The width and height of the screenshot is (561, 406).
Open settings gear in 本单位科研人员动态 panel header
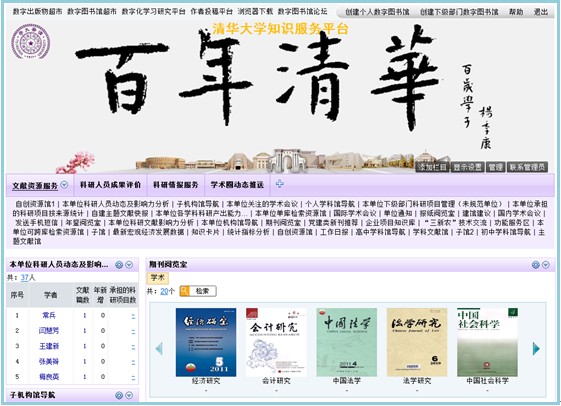(119, 265)
